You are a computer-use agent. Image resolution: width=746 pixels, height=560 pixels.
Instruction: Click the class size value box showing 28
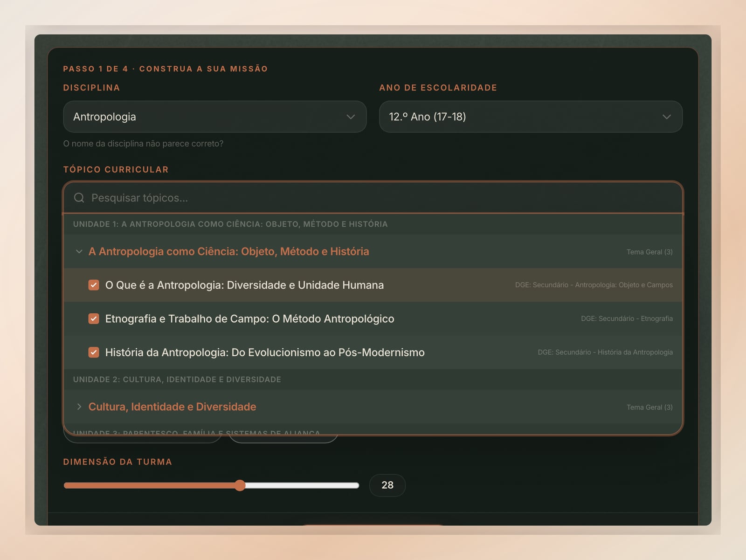(387, 485)
